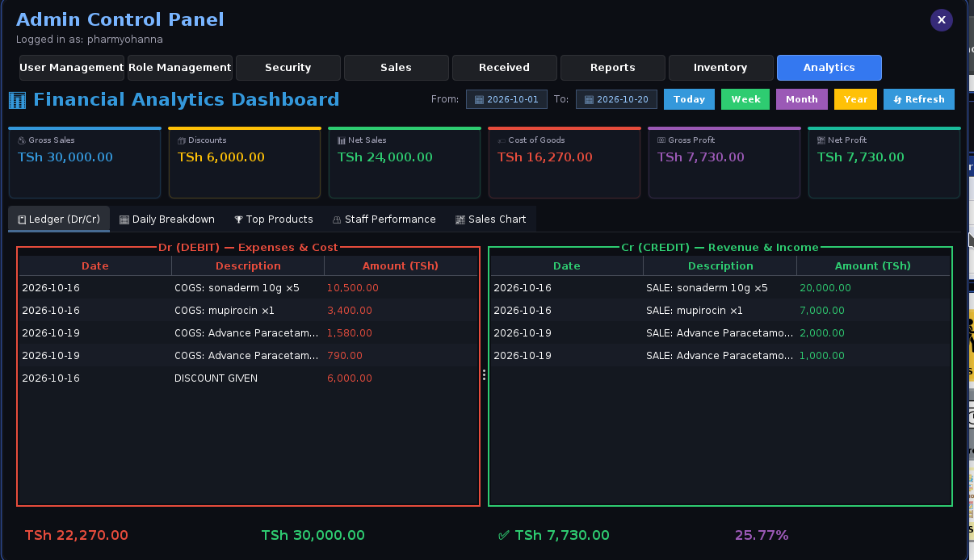The image size is (974, 560).
Task: Click the total debit TSh 22,270.00
Action: click(x=76, y=535)
